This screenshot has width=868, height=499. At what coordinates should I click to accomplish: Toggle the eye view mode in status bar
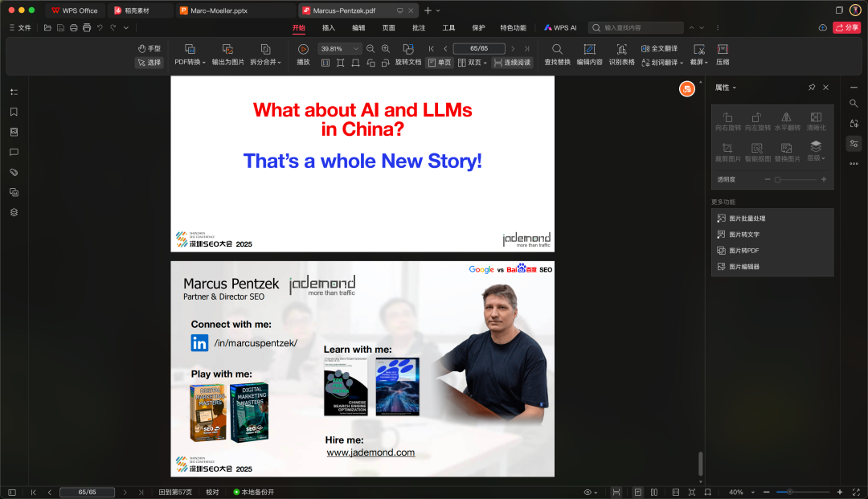pos(590,492)
